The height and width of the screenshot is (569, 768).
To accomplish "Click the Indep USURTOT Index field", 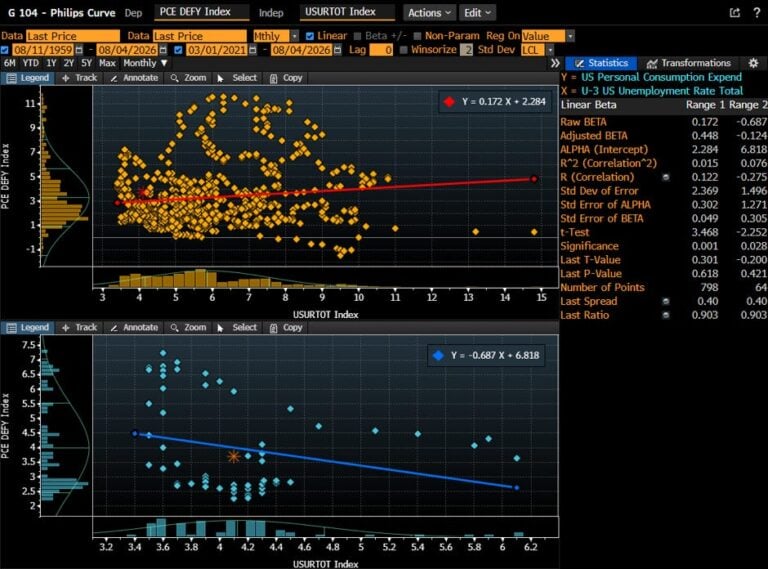I will 347,12.
